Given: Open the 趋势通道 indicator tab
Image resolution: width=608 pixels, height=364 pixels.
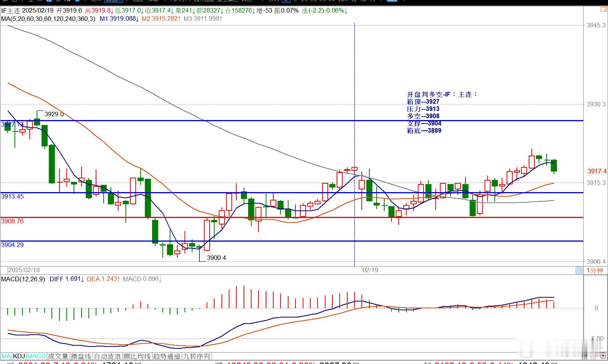Looking at the screenshot, I should pyautogui.click(x=167, y=356).
